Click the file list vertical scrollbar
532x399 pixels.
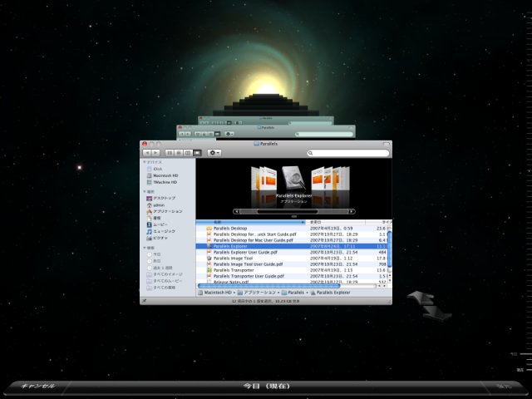[x=390, y=249]
